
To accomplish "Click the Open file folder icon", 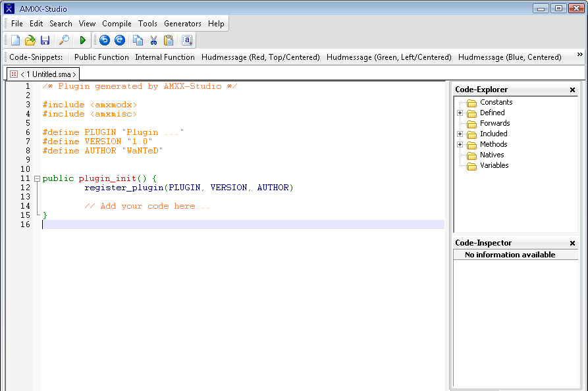I will 30,40.
